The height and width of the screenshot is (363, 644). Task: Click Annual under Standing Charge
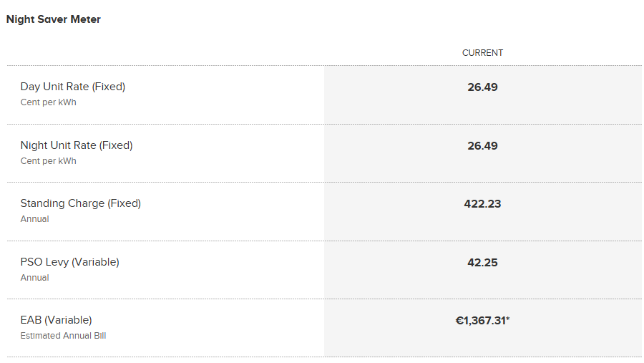click(x=35, y=219)
